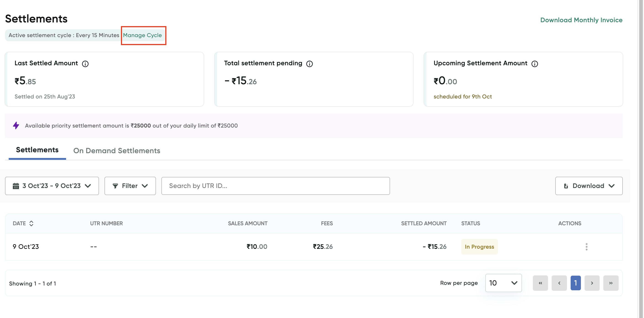Screen dimensions: 644x318
Task: Click the Search by UTR ID field
Action: [275, 186]
